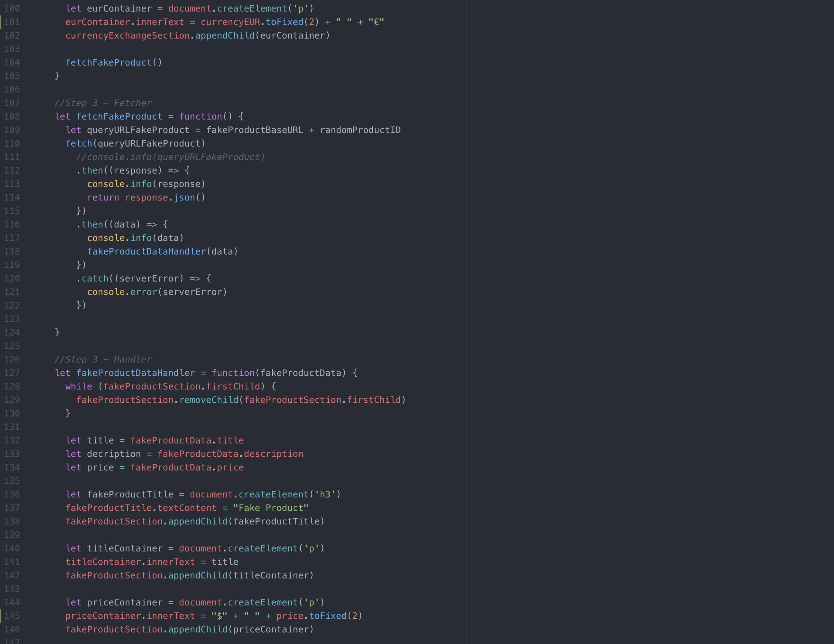Image resolution: width=834 pixels, height=644 pixels.
Task: Click the removeChild method call
Action: click(x=208, y=400)
